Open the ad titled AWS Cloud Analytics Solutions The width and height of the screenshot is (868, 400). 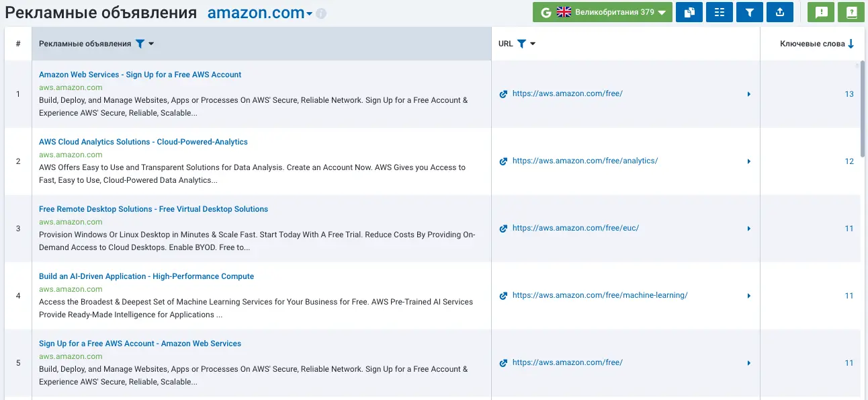pos(143,142)
